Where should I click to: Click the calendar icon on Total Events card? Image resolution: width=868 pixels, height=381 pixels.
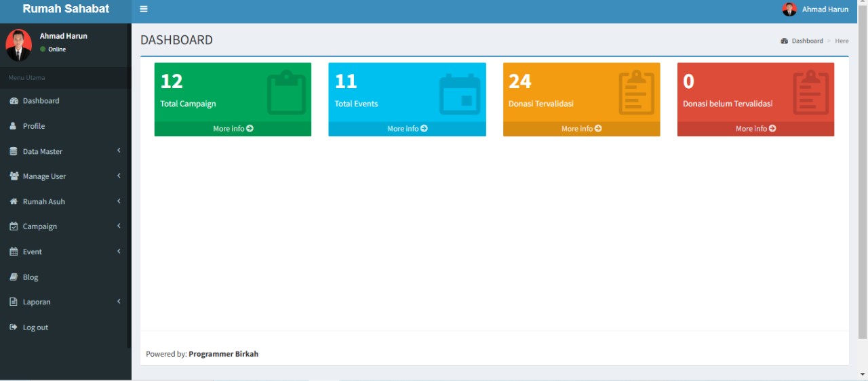pyautogui.click(x=460, y=94)
